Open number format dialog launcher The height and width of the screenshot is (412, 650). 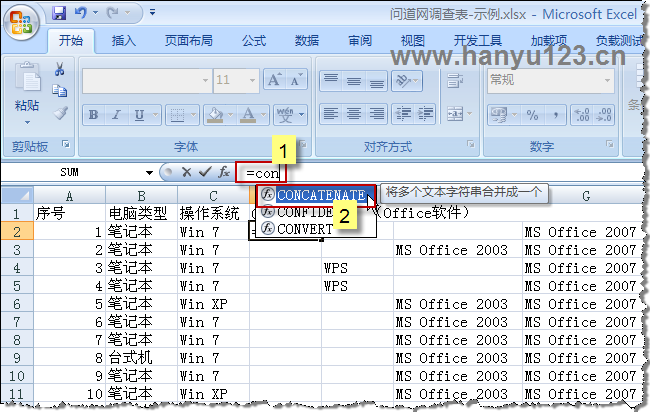609,144
